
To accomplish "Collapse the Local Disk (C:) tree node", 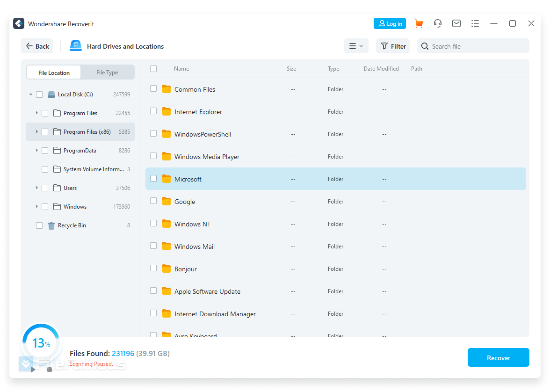I will click(31, 94).
